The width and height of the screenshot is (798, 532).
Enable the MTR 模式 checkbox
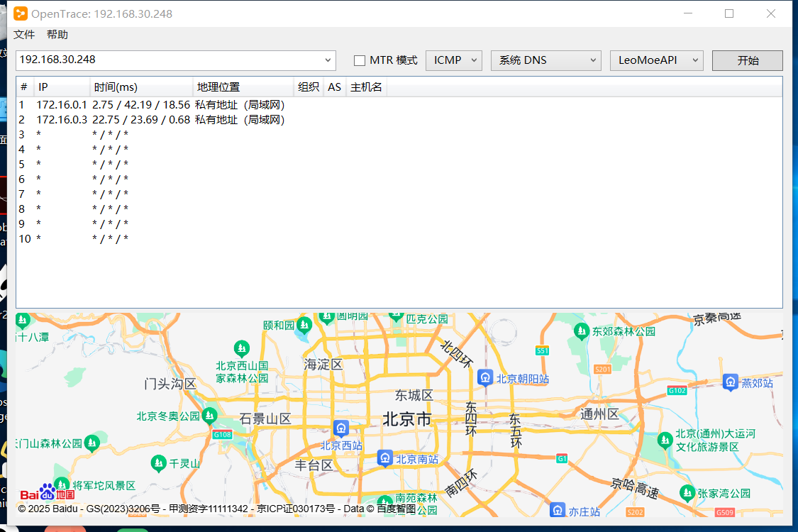pos(360,61)
